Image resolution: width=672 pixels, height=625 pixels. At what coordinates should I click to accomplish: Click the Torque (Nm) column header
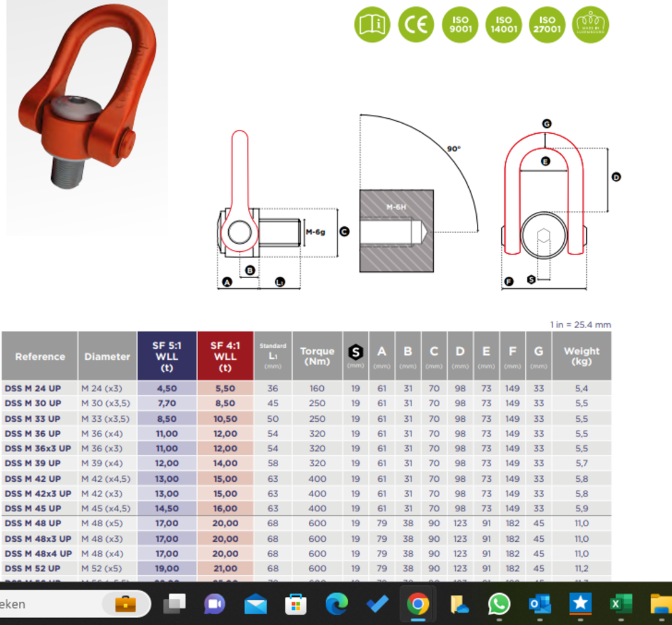[317, 356]
